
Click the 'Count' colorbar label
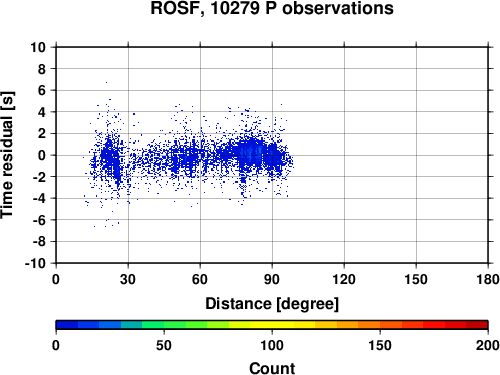272,368
